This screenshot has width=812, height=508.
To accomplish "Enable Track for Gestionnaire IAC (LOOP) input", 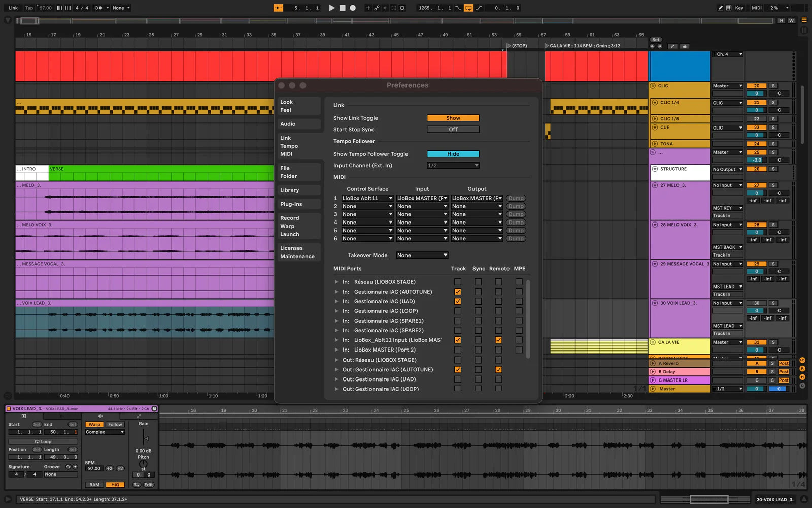I will coord(458,311).
